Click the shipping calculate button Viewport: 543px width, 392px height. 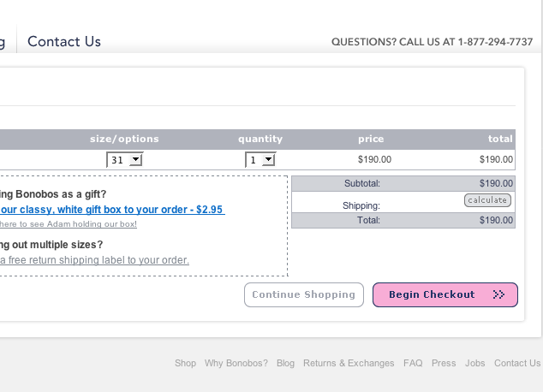(487, 200)
